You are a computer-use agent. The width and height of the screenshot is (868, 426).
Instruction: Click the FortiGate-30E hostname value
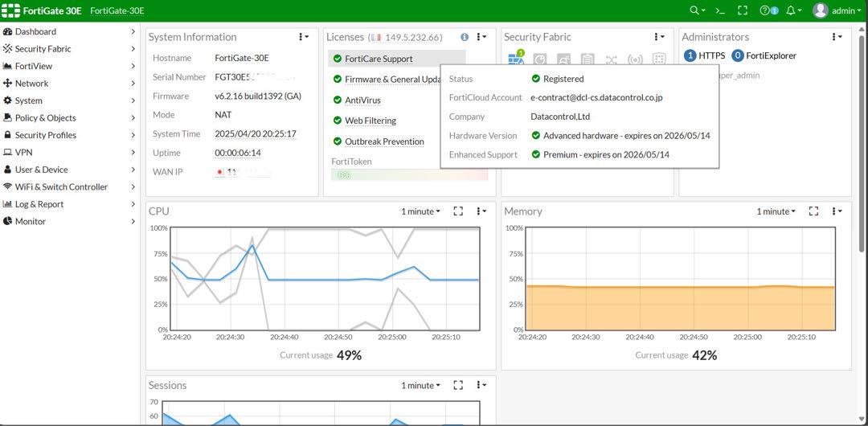pos(242,58)
